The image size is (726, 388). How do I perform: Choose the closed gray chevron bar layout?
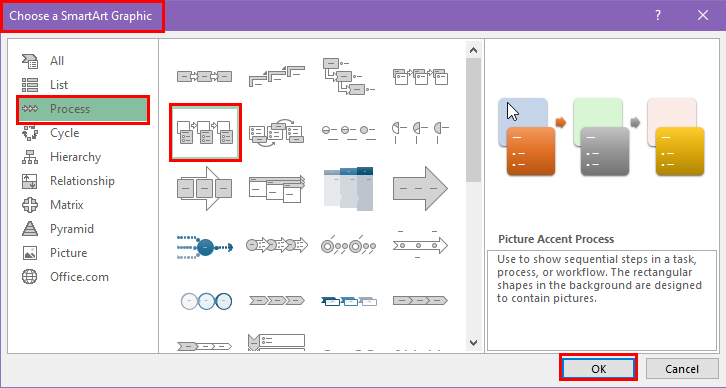pos(420,301)
